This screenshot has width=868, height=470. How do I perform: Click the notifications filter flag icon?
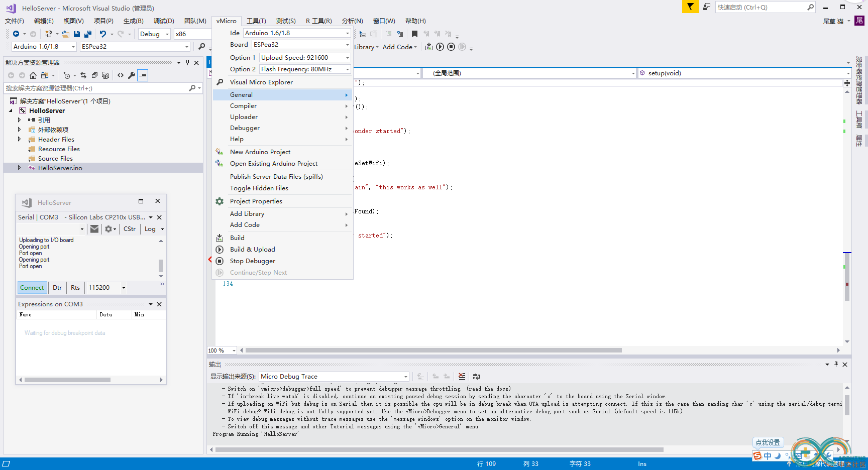tap(690, 7)
